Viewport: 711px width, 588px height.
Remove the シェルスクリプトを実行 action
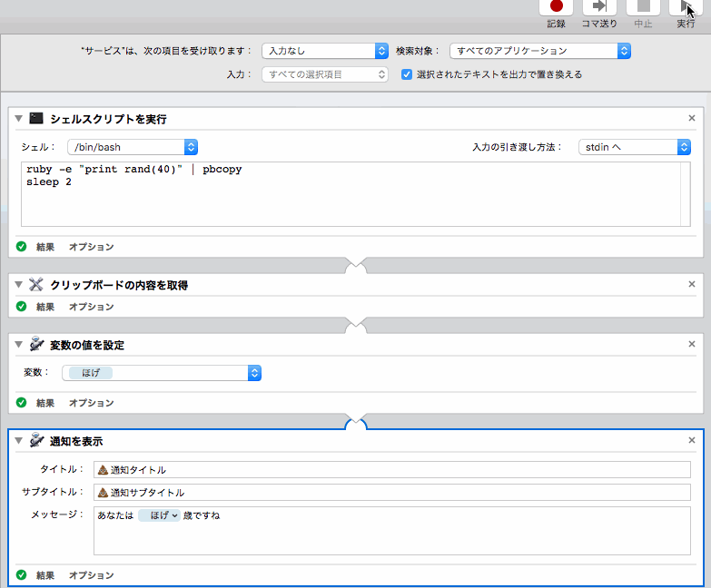coord(692,118)
